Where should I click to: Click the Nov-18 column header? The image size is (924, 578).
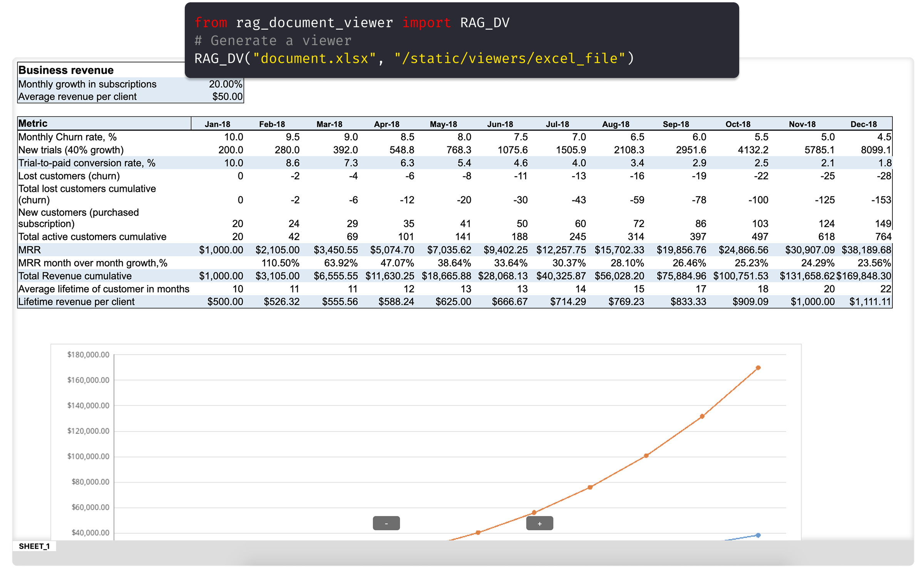tap(802, 124)
